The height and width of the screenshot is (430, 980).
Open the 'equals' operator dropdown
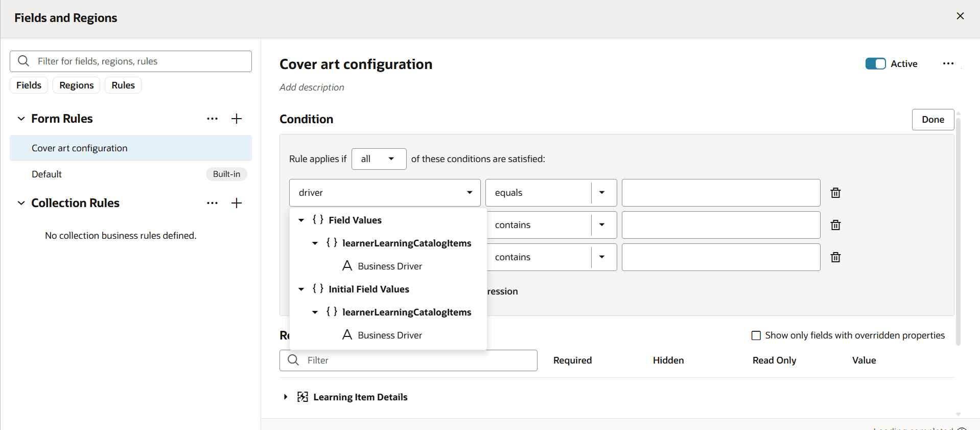602,193
